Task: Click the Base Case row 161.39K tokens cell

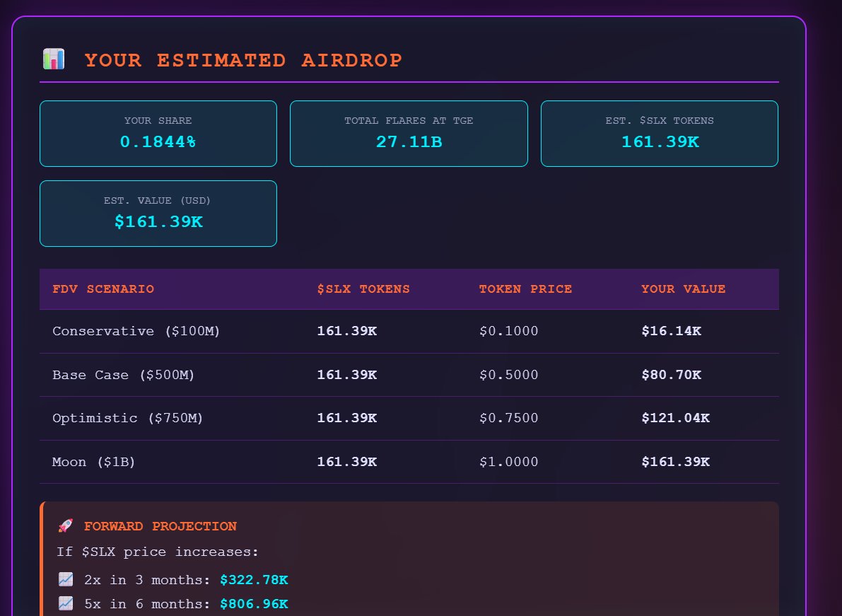Action: pos(347,375)
